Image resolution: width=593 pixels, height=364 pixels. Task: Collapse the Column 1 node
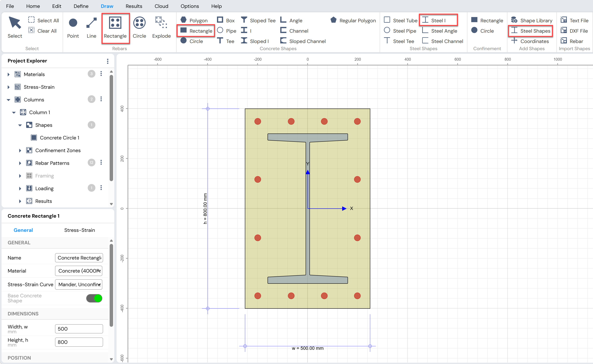click(14, 112)
